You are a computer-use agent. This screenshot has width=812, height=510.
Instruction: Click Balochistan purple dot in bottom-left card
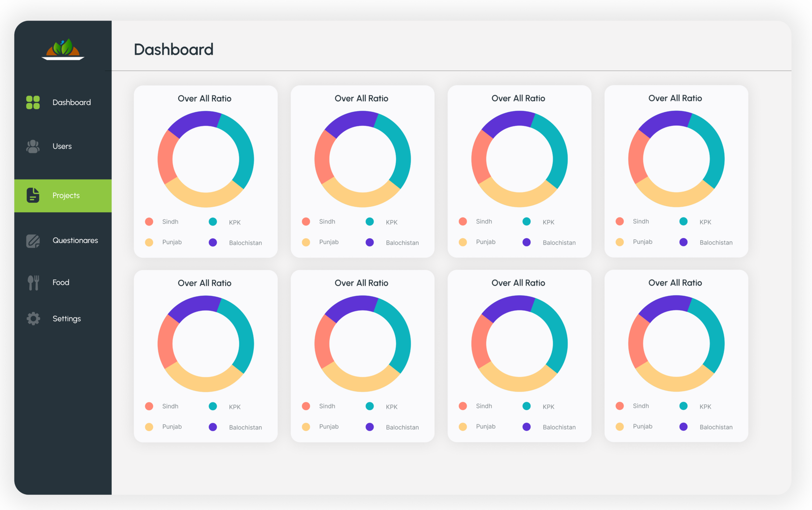click(x=213, y=427)
